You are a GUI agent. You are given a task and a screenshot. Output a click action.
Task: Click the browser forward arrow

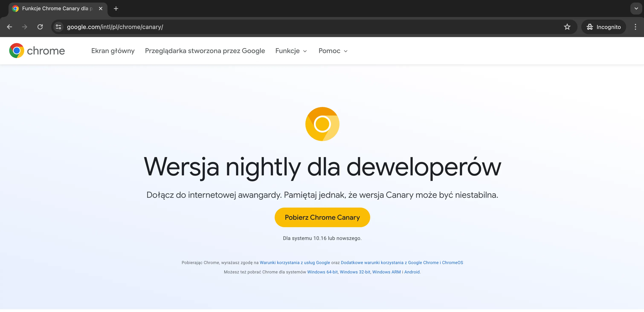click(25, 27)
